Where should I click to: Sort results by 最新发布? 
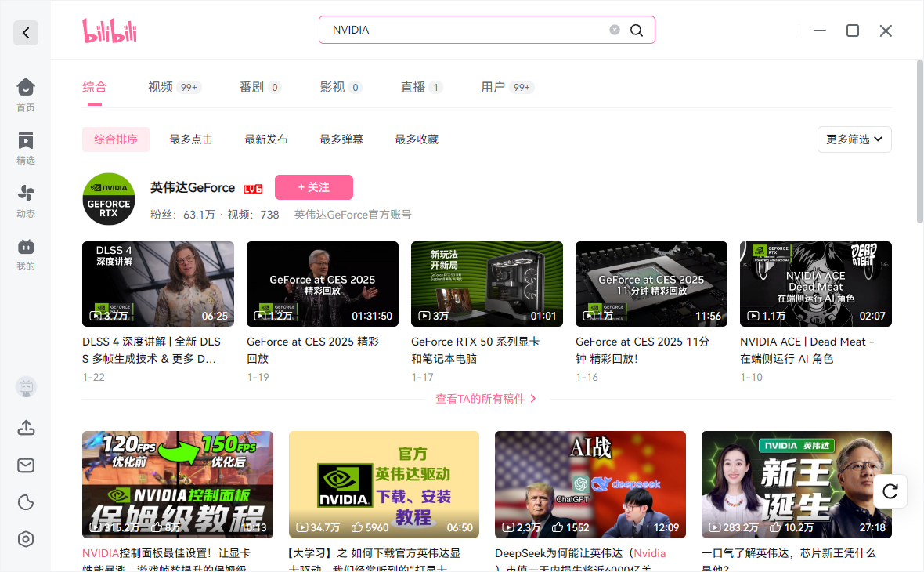[266, 139]
